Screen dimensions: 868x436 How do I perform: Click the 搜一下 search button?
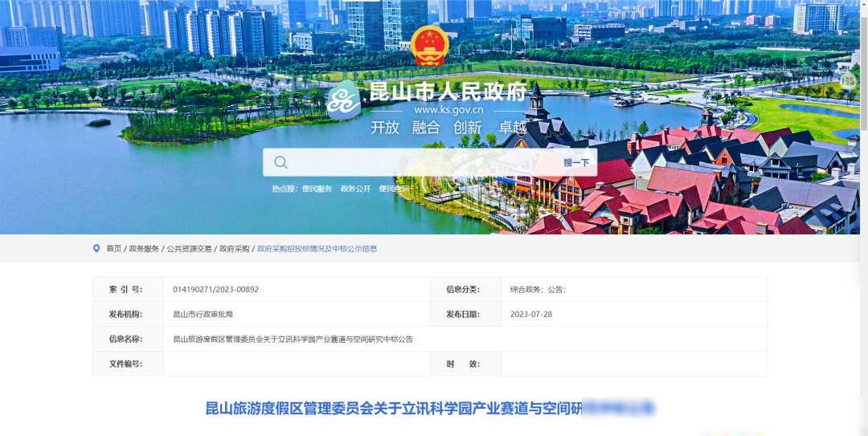pos(576,163)
